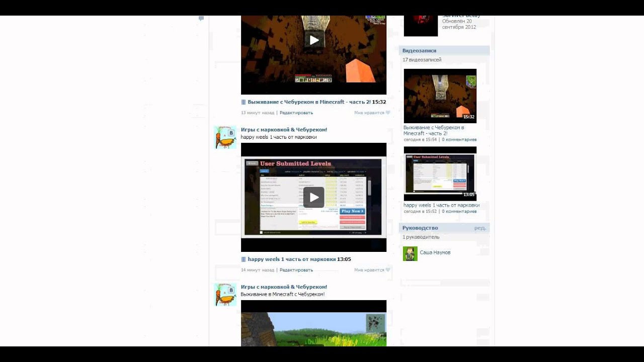644x362 pixels.
Task: Click post text 'happy weels 1 часть от марковки'
Action: 279,137
